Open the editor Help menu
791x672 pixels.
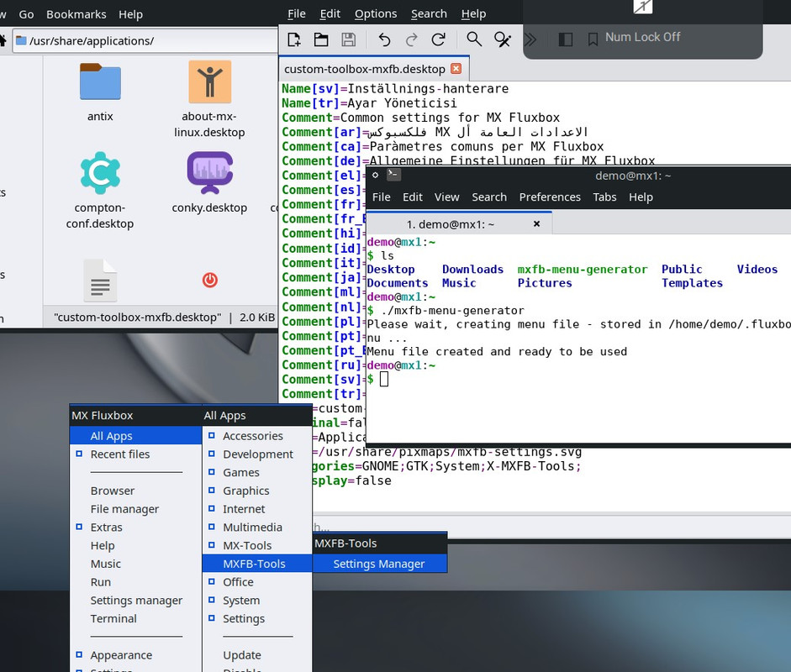[473, 13]
